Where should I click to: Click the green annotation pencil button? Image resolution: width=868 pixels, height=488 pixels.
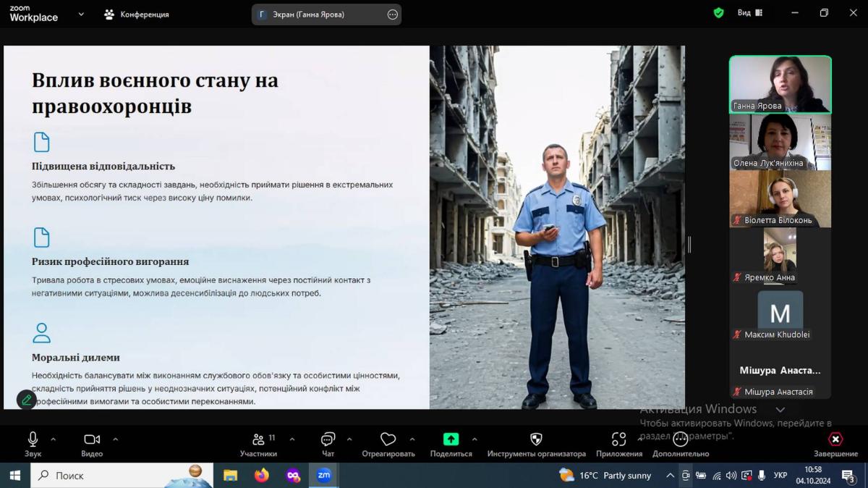click(x=27, y=399)
